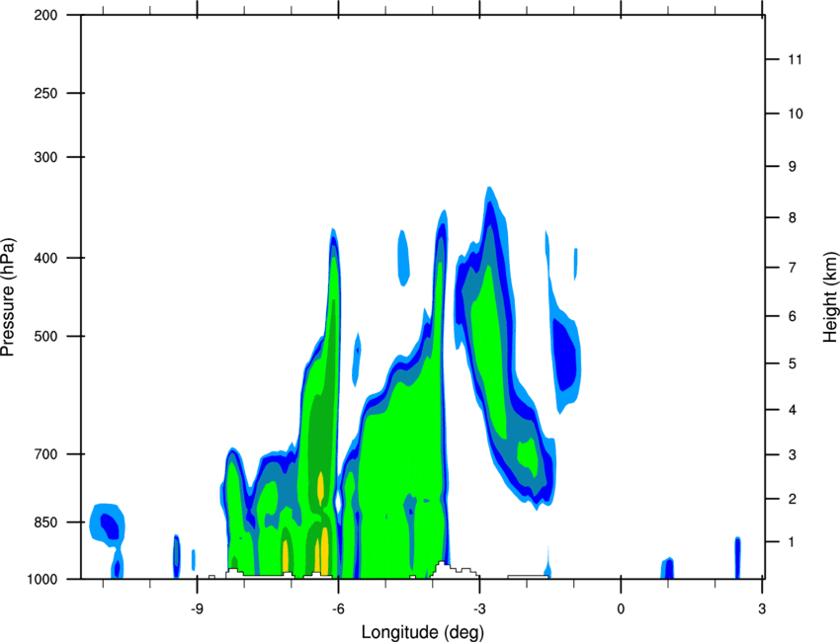Click the -6 longitude tick label
840x642 pixels.
coord(338,608)
